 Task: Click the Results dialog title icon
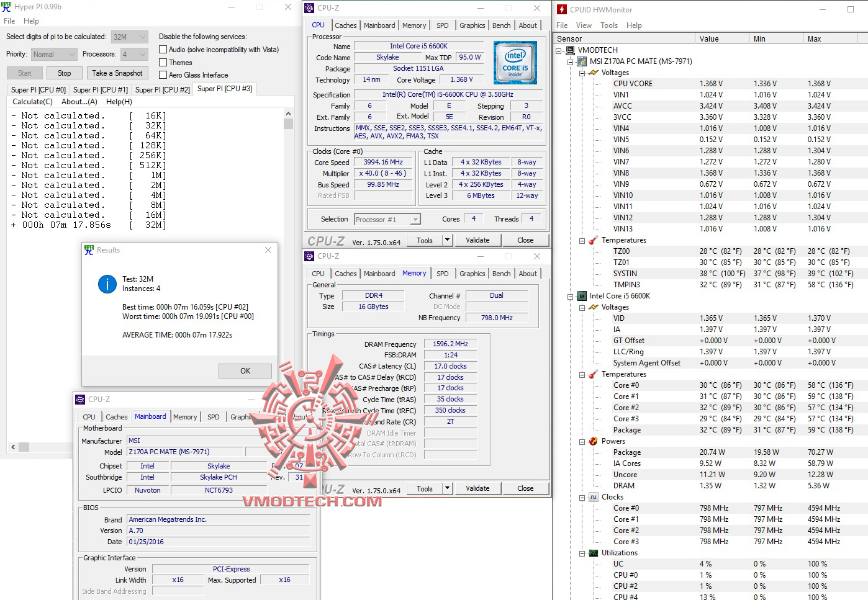[89, 249]
